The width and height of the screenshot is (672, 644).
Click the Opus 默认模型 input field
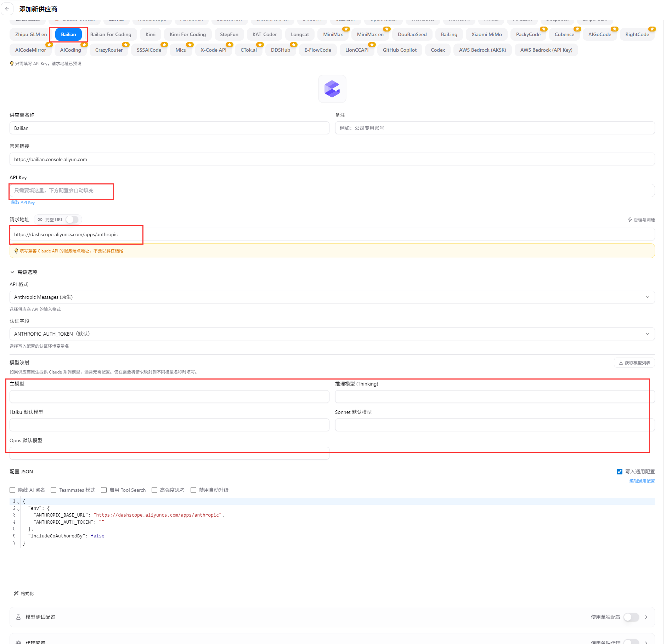pyautogui.click(x=169, y=453)
